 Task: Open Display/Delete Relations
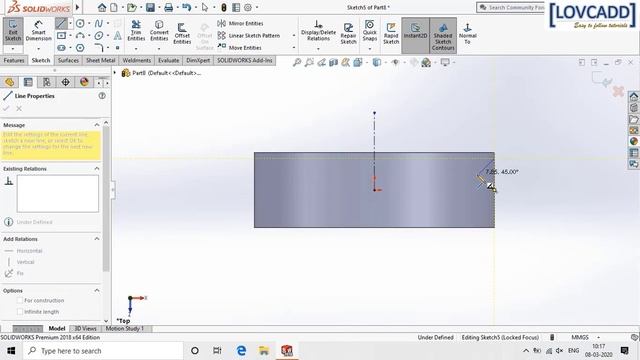point(318,31)
